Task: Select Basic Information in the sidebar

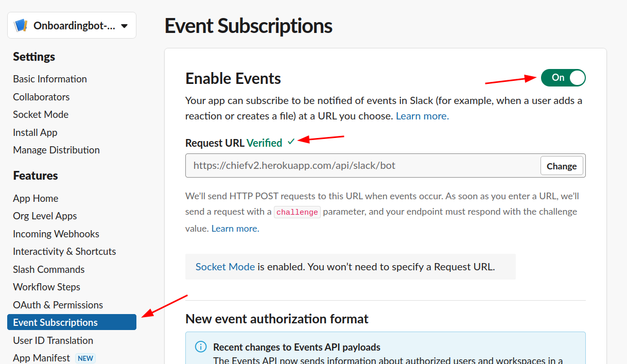Action: [x=49, y=79]
